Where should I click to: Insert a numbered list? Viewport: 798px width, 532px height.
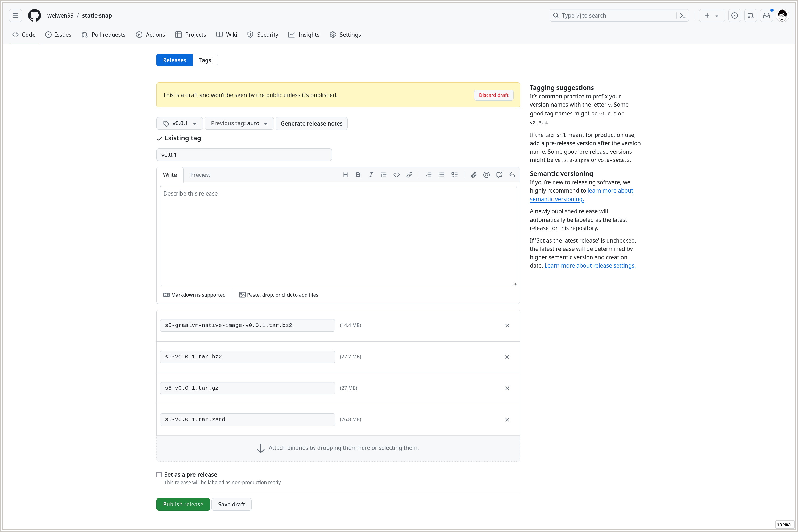(429, 175)
